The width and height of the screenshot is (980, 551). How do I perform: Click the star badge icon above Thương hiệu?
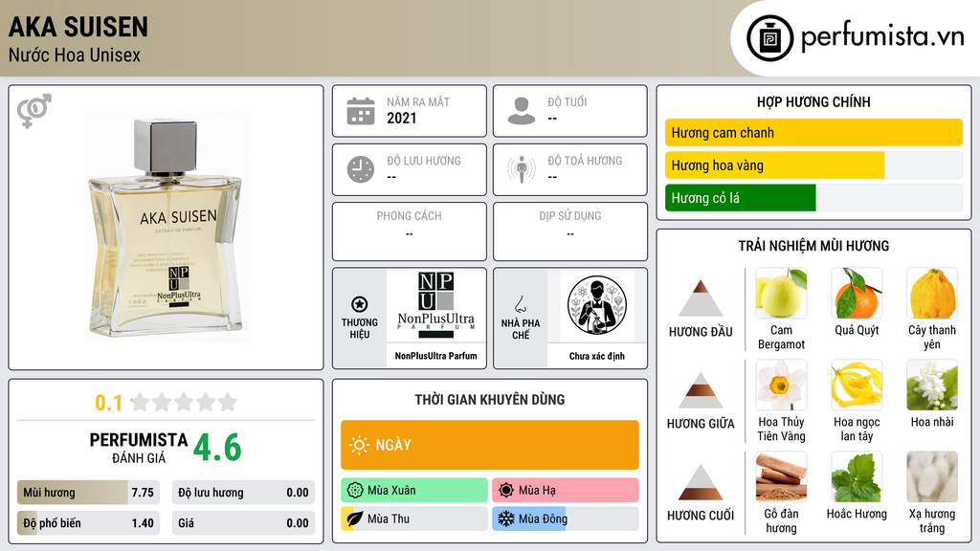coord(360,304)
